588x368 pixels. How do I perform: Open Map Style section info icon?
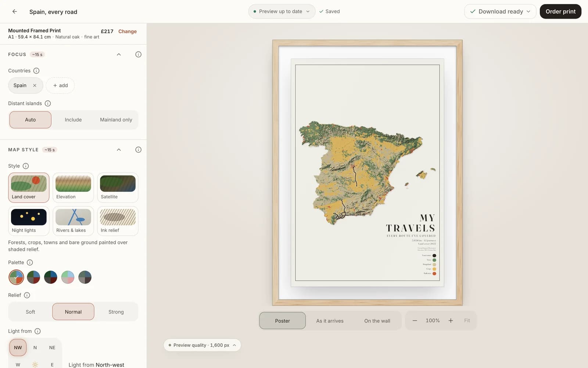138,150
